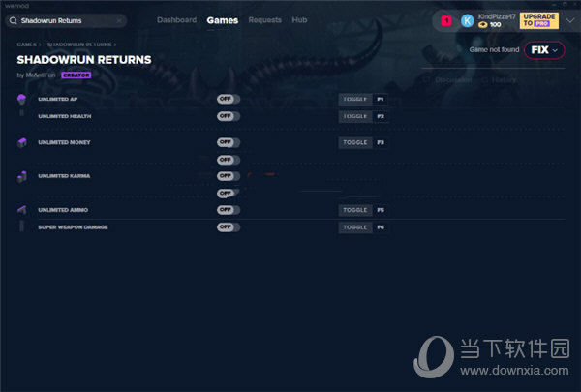View the History tab
The width and height of the screenshot is (581, 392).
(x=501, y=80)
